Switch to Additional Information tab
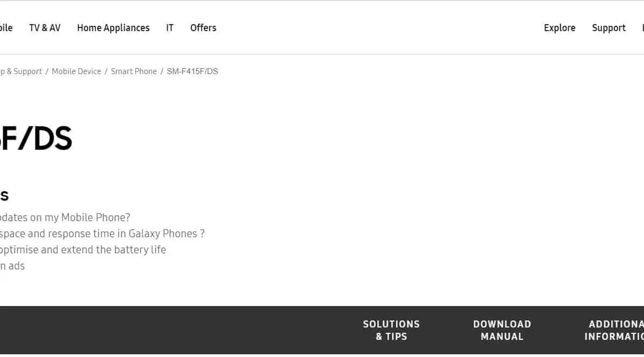This screenshot has width=644, height=357. [x=614, y=330]
